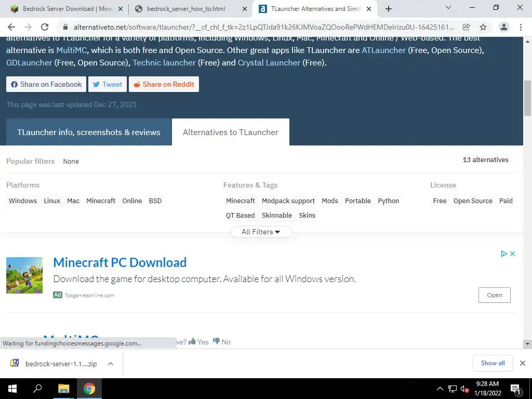Click the Tweet button
The height and width of the screenshot is (399, 532).
pos(108,84)
